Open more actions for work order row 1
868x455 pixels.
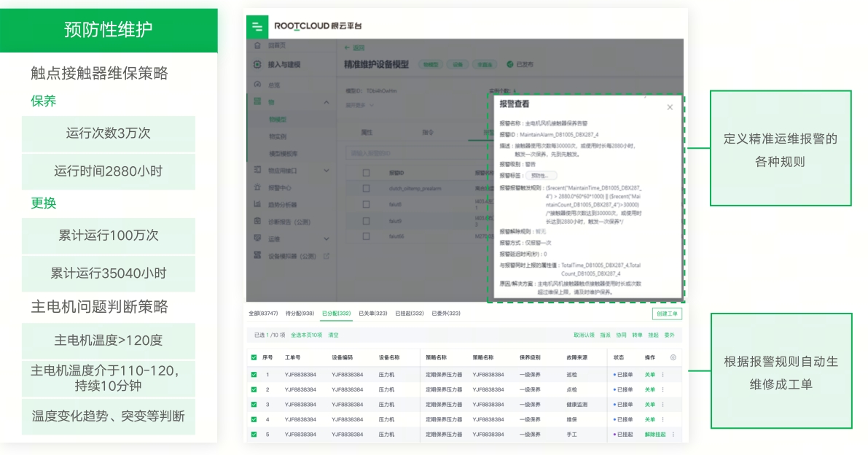(662, 375)
